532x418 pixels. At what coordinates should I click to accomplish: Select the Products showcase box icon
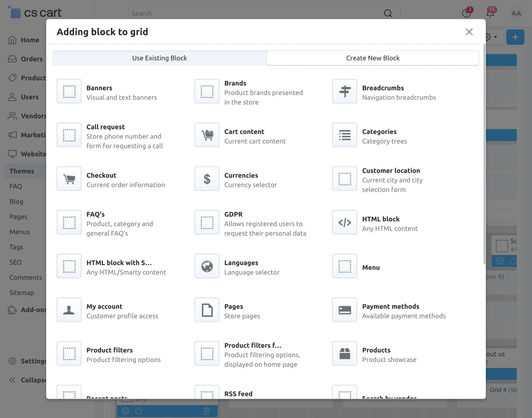click(345, 354)
